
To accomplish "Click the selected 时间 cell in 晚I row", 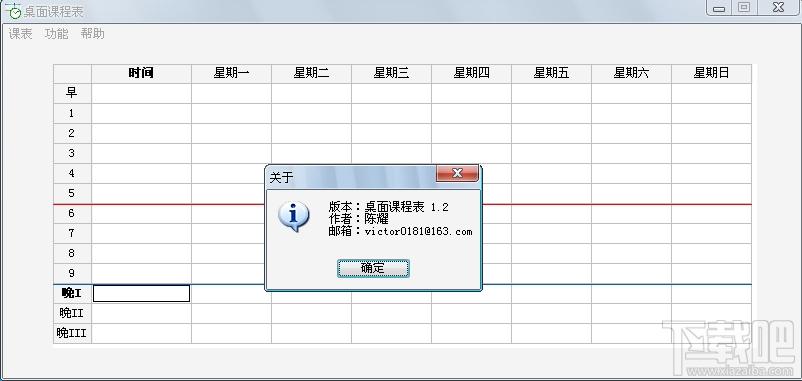I will [x=142, y=294].
